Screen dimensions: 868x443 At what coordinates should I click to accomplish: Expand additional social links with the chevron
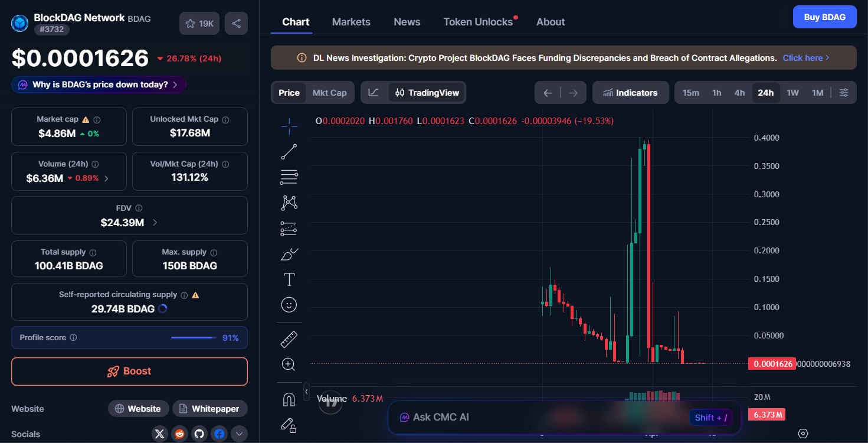(x=239, y=434)
